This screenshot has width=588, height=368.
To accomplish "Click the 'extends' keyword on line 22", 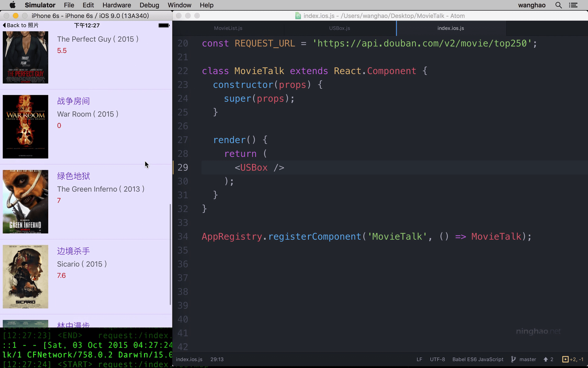I will click(x=309, y=71).
